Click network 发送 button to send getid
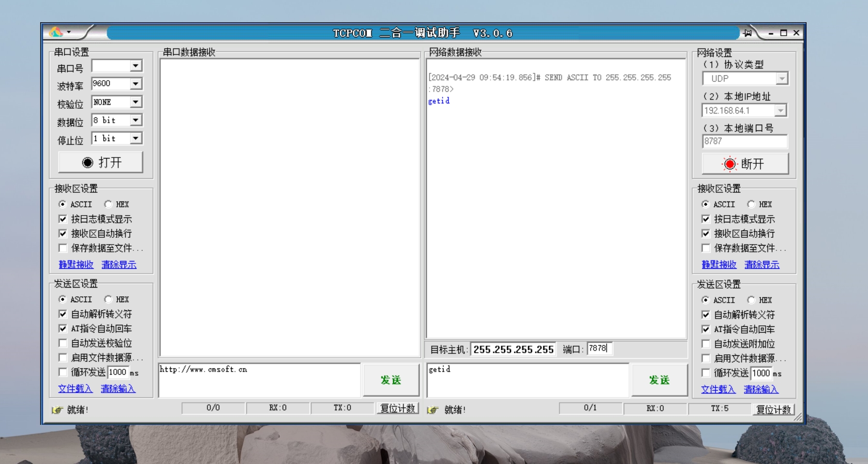The image size is (868, 464). click(659, 380)
